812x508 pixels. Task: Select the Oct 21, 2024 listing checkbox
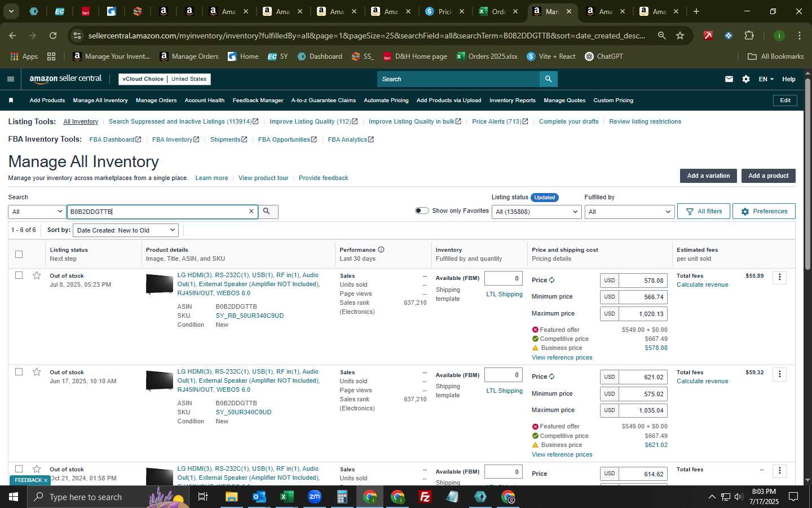pos(19,469)
